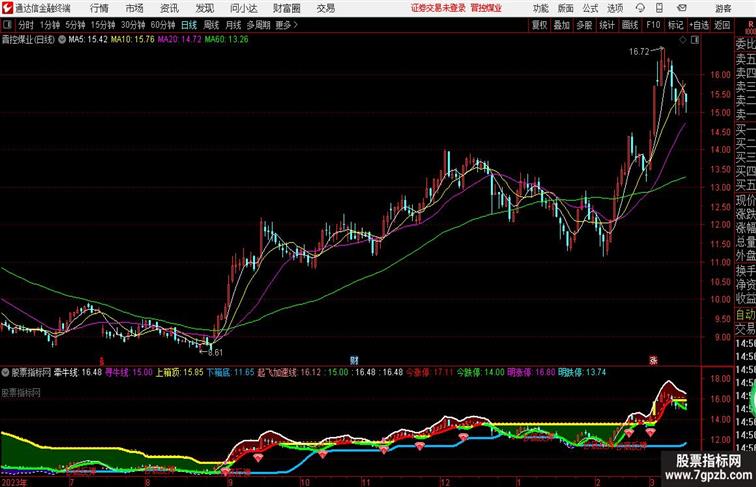Click the 今跌停: 14.00 indicator value
This screenshot has height=487, width=756.
pos(481,373)
